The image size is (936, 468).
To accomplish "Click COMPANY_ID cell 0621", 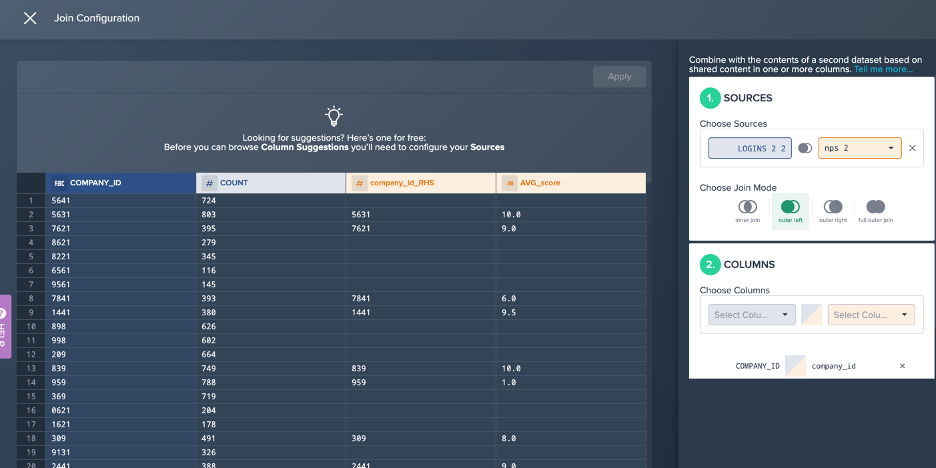I will coord(121,410).
